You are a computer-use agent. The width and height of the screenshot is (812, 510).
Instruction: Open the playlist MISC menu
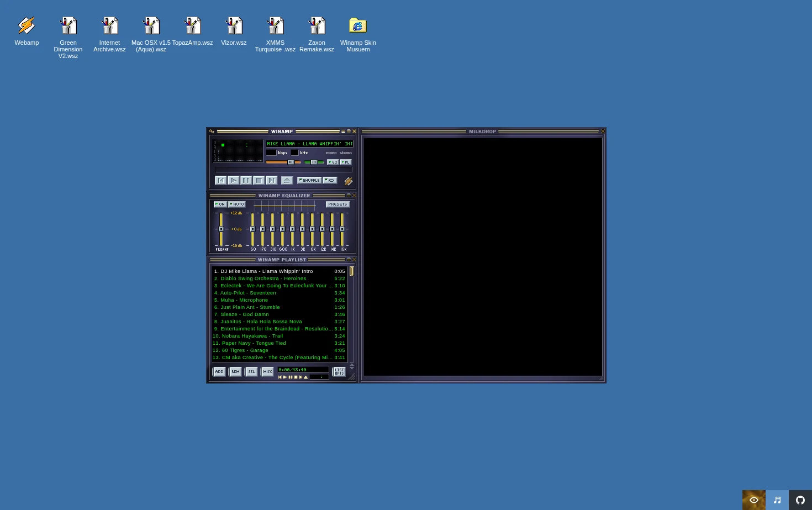coord(267,372)
